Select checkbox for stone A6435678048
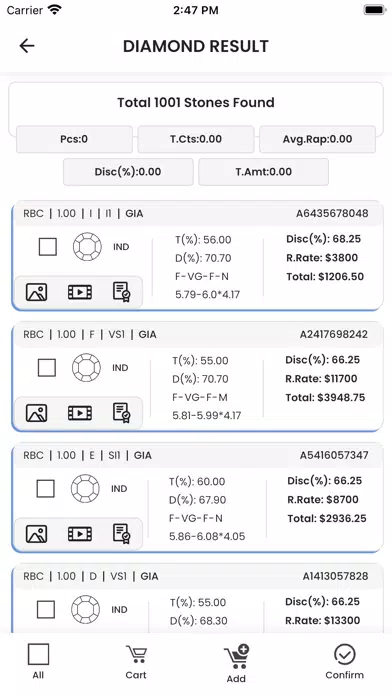 pyautogui.click(x=48, y=247)
